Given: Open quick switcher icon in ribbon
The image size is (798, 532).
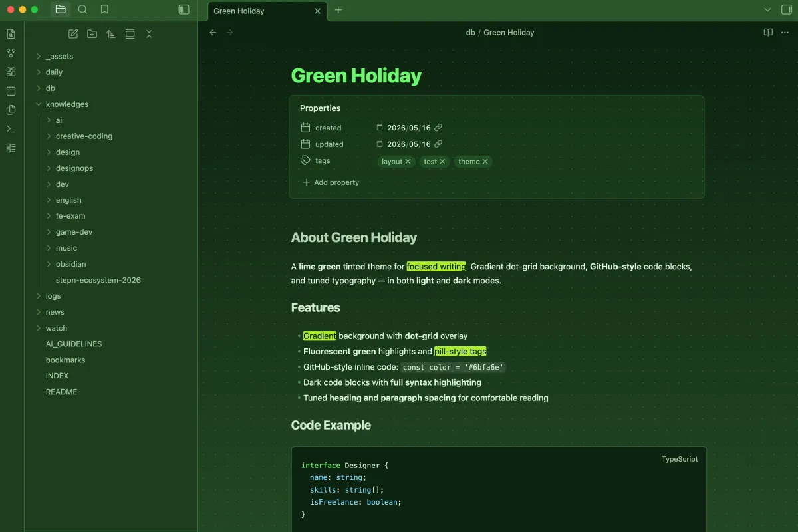Looking at the screenshot, I should [11, 34].
